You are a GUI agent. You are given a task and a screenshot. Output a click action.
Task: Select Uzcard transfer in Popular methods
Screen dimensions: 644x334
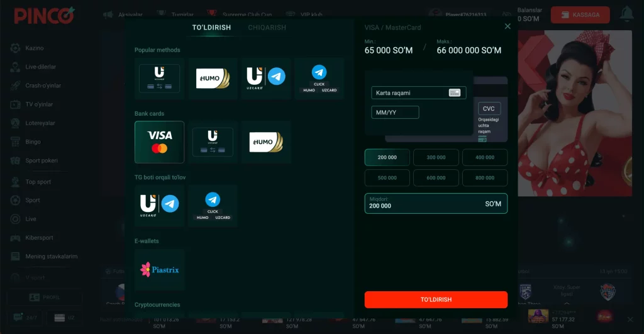click(159, 79)
